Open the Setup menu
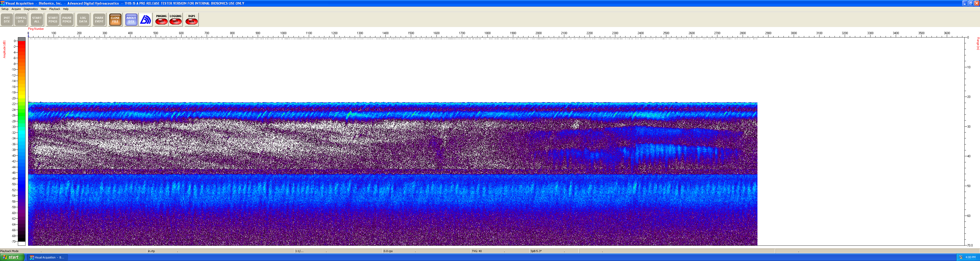980x261 pixels. [5, 9]
